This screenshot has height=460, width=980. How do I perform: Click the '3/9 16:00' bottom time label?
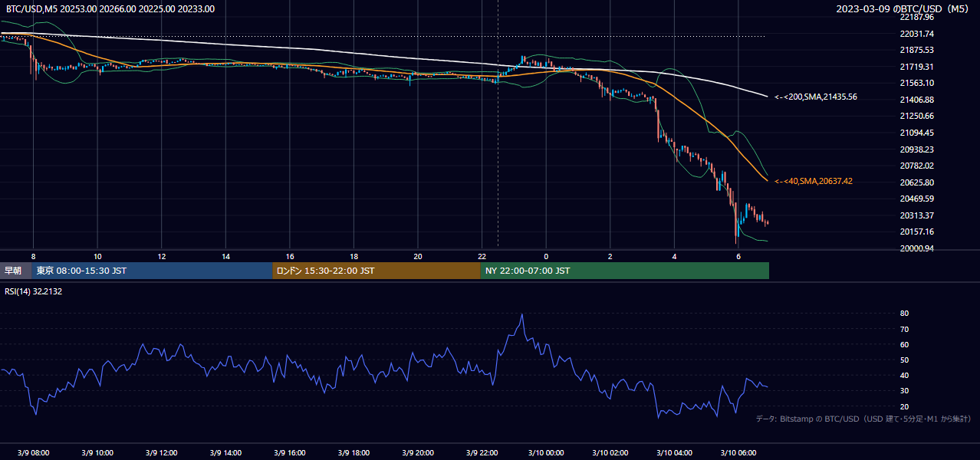290,453
